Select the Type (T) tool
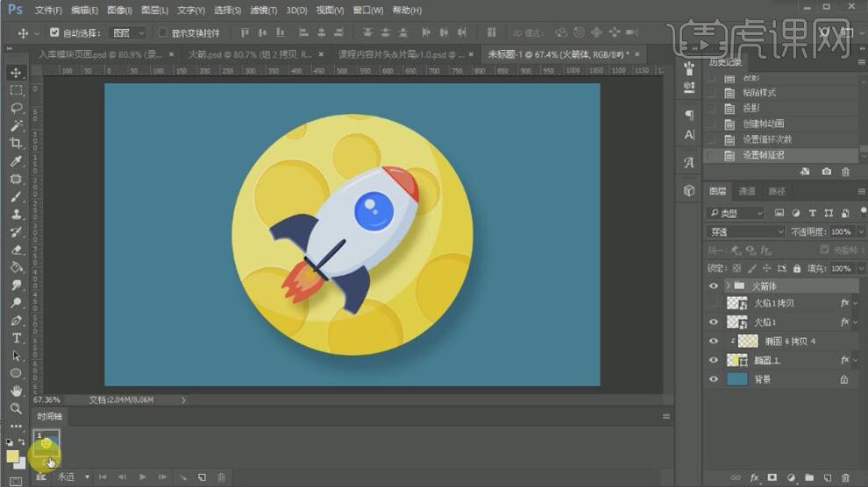Screen dimensions: 868x487 16,338
